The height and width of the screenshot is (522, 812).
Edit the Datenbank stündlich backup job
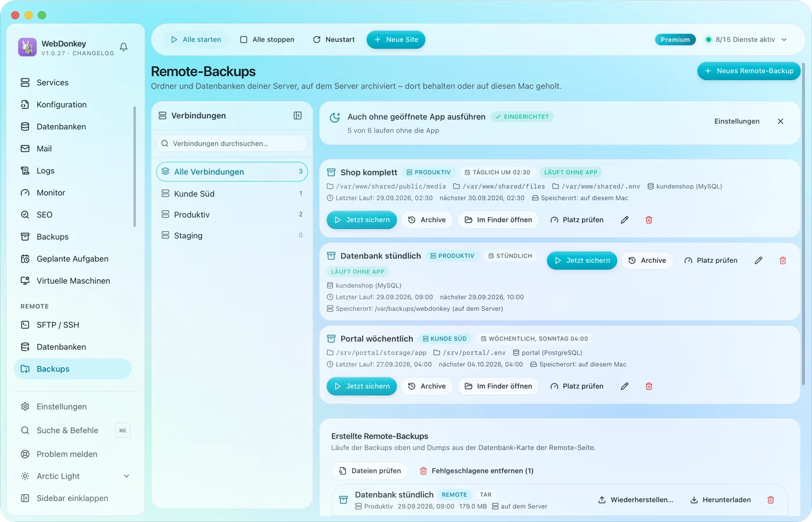pyautogui.click(x=758, y=260)
